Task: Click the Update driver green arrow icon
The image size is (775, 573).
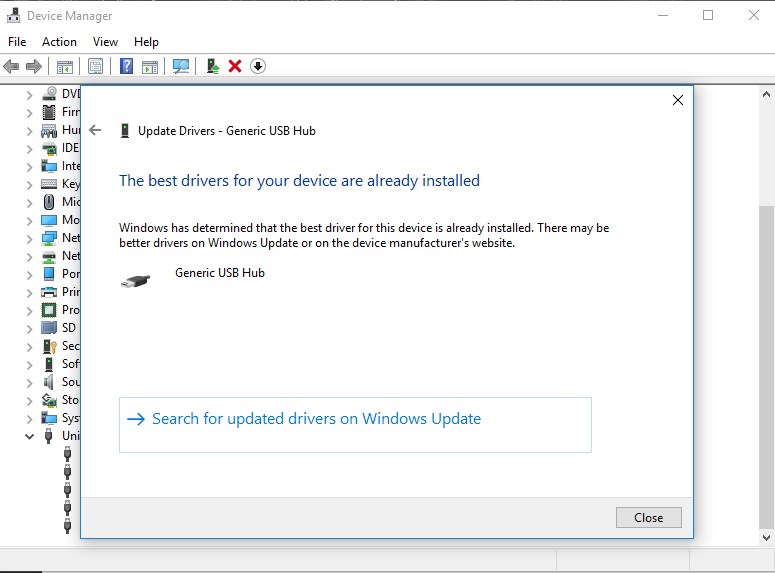Action: point(213,66)
